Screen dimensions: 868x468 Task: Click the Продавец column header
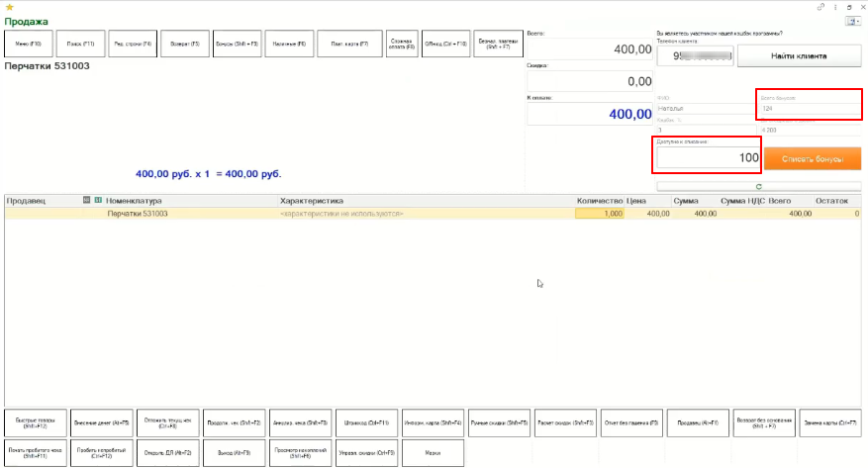26,201
